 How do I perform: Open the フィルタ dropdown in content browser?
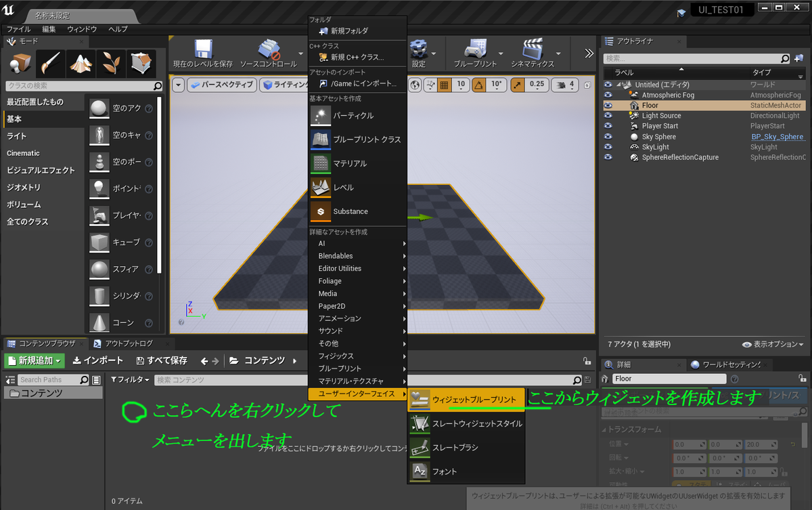pos(130,380)
